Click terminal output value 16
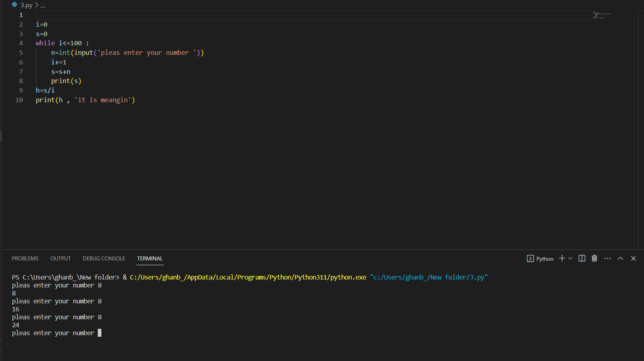 16,309
